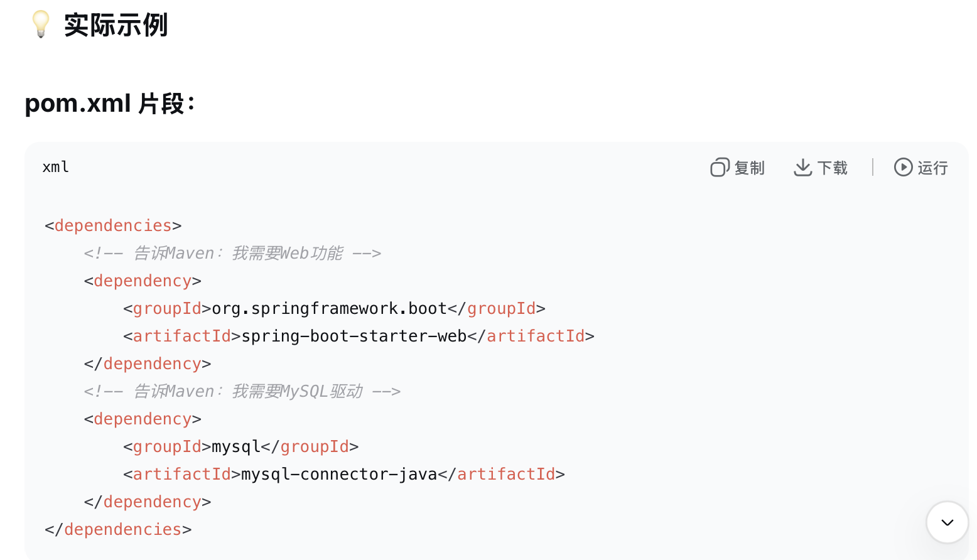
Task: Click the opening dependencies tag
Action: (x=113, y=225)
